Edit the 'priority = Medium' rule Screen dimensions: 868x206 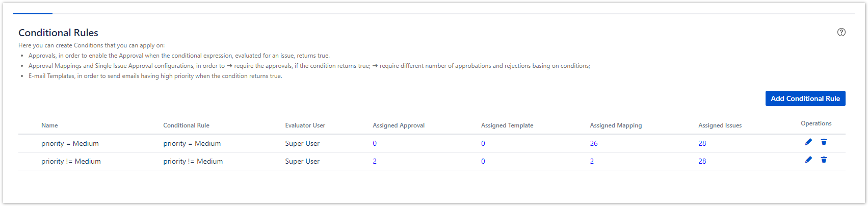pyautogui.click(x=808, y=142)
